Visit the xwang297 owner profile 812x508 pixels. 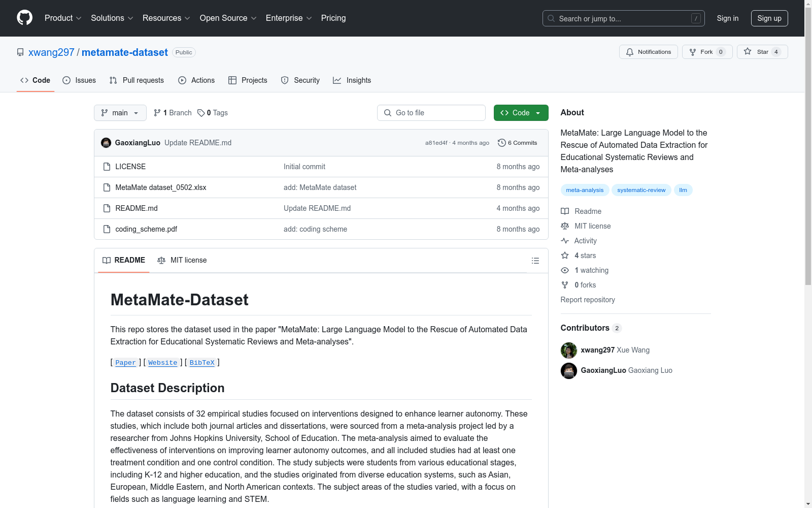point(51,52)
